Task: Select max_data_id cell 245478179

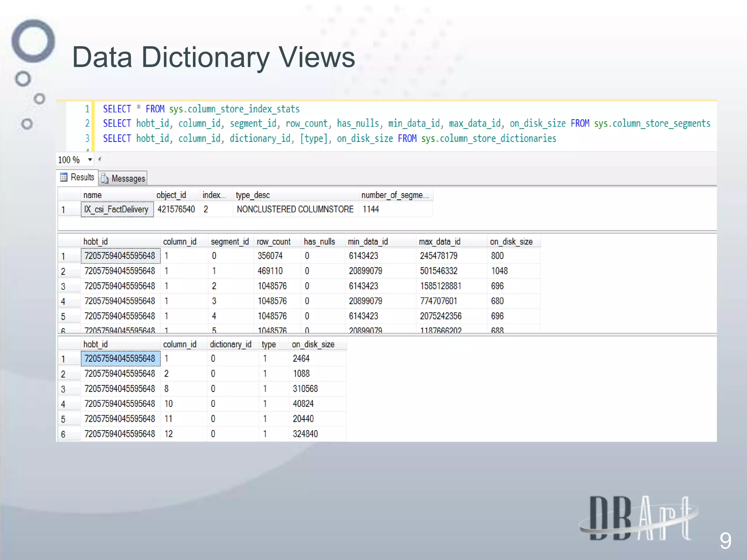Action: tap(452, 256)
